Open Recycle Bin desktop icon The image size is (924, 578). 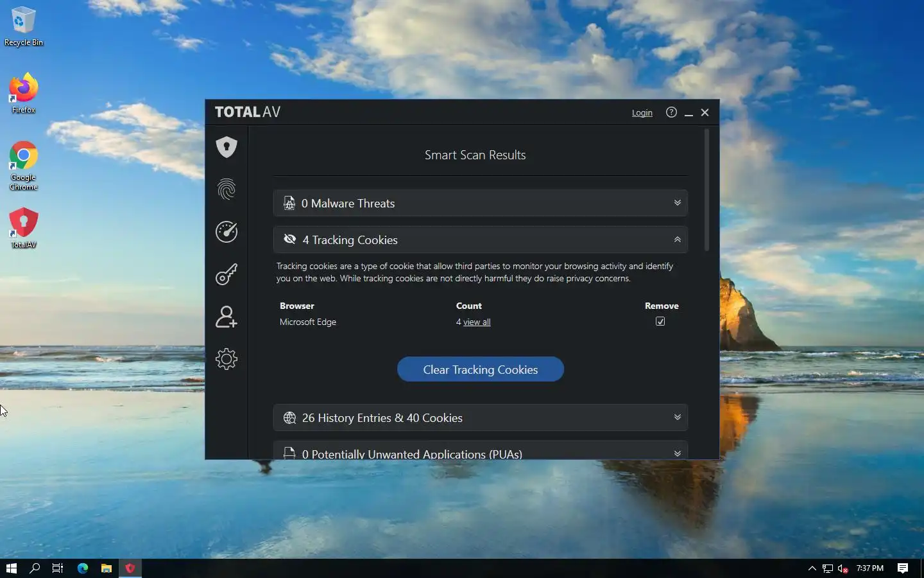click(x=24, y=26)
